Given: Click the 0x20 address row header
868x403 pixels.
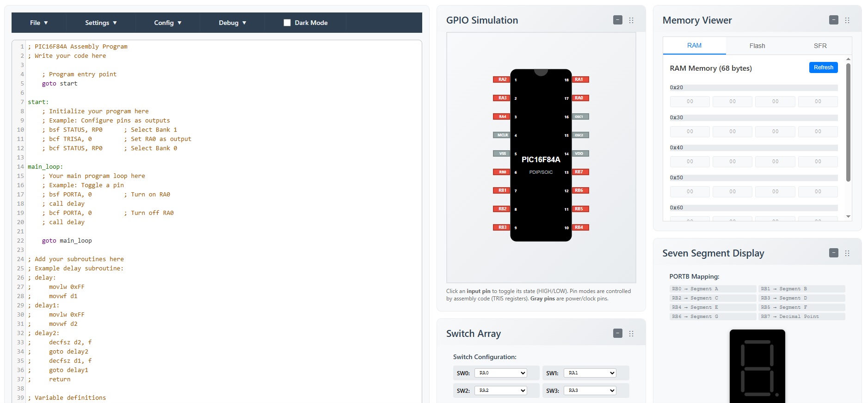Looking at the screenshot, I should tap(754, 87).
